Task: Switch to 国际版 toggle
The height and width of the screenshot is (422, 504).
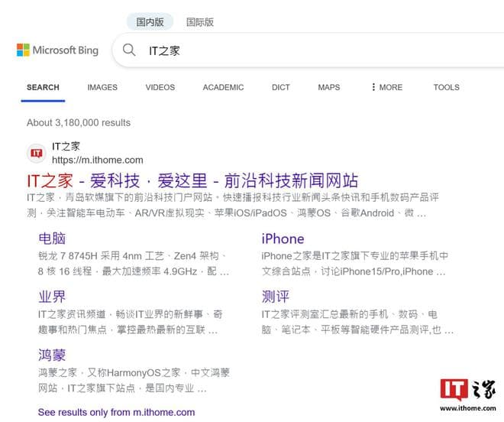Action: [x=200, y=22]
